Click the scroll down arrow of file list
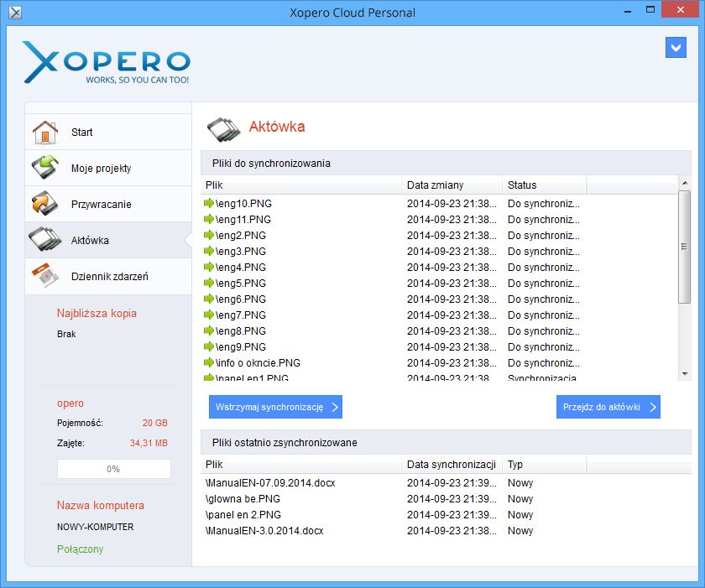This screenshot has width=705, height=588. (x=685, y=374)
